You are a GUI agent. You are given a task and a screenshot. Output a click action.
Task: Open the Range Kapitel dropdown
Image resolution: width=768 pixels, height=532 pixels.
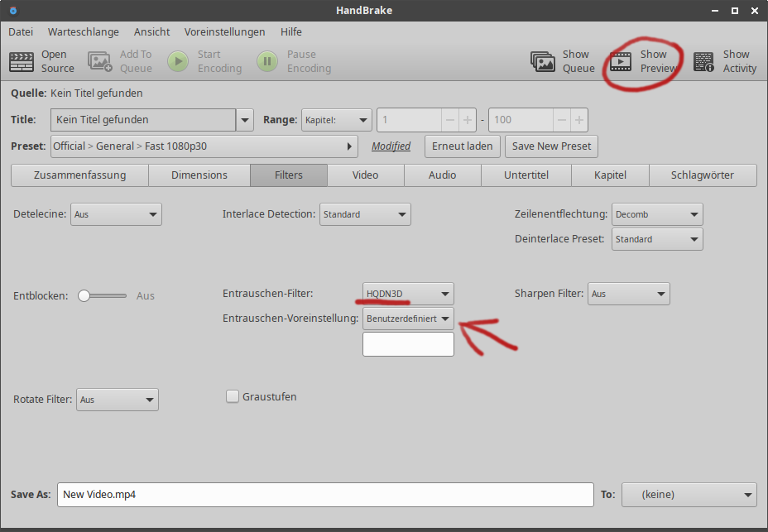coord(337,120)
